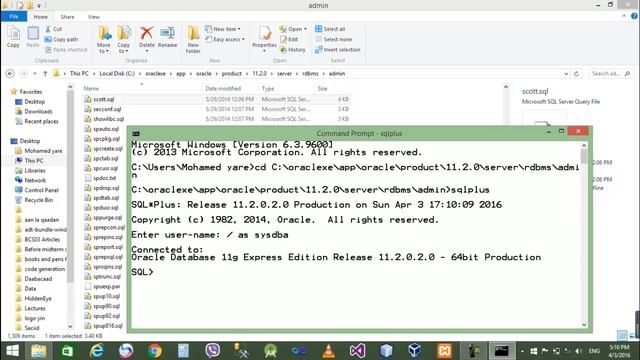This screenshot has height=360, width=640.
Task: Select the spdoc.txt file
Action: (x=104, y=178)
